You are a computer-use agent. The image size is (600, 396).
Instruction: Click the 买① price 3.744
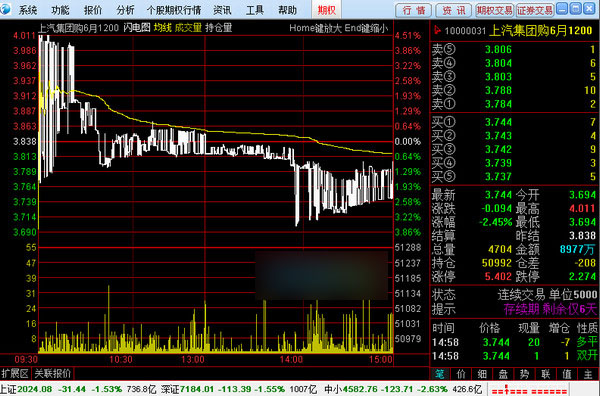click(498, 122)
